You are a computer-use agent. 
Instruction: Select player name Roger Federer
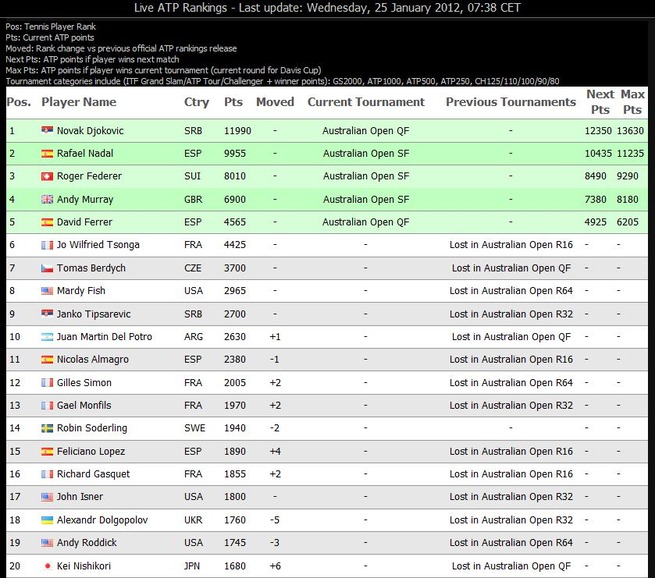click(x=89, y=176)
